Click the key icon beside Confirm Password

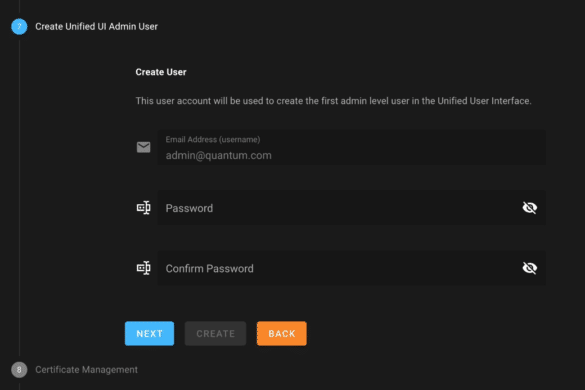[144, 268]
